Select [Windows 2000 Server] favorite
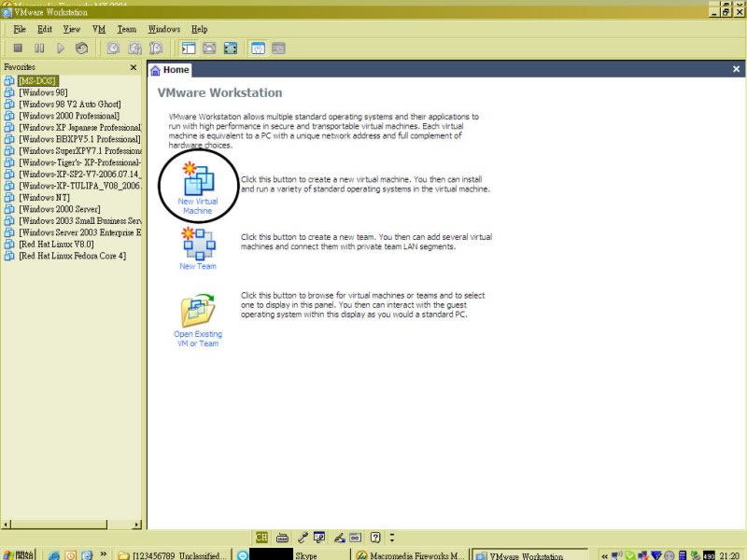 point(60,209)
